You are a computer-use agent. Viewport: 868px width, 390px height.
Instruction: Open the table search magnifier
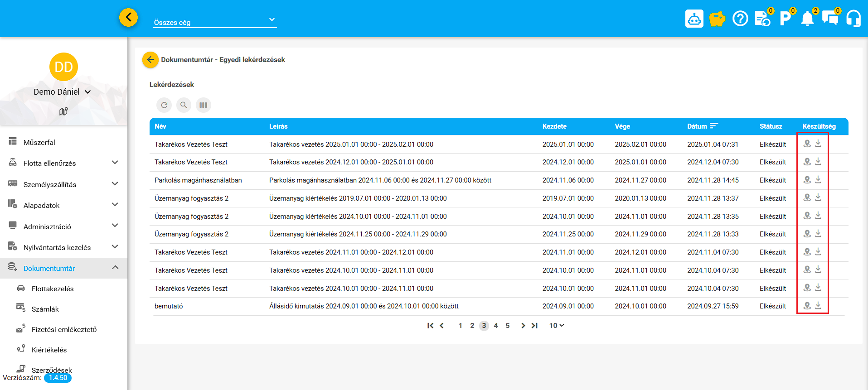pyautogui.click(x=184, y=105)
